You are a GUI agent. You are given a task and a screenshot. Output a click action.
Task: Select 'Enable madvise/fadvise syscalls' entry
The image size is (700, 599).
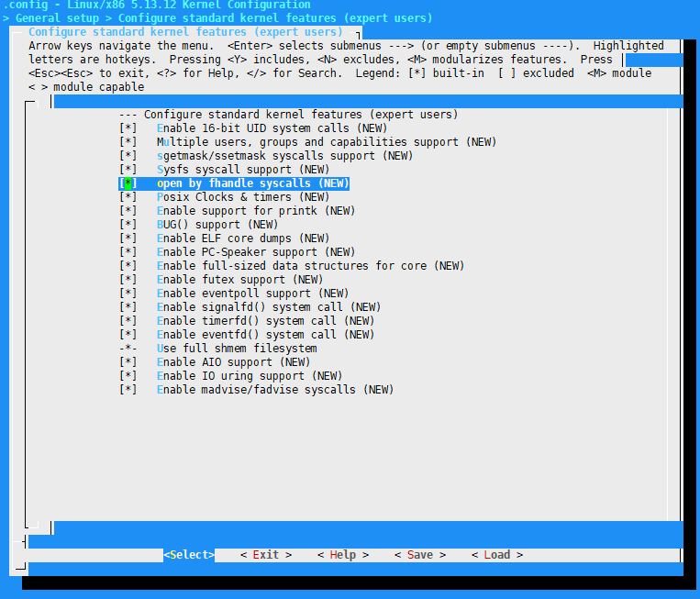[257, 390]
